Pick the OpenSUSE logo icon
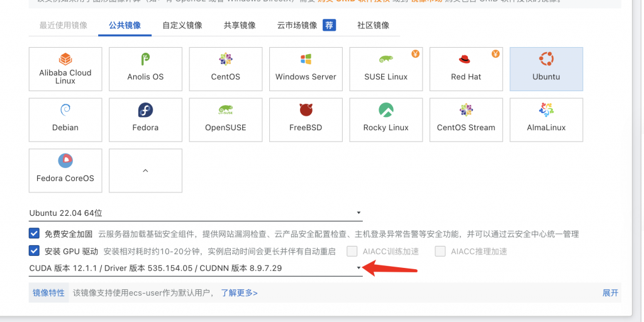The height and width of the screenshot is (322, 644). 226,109
